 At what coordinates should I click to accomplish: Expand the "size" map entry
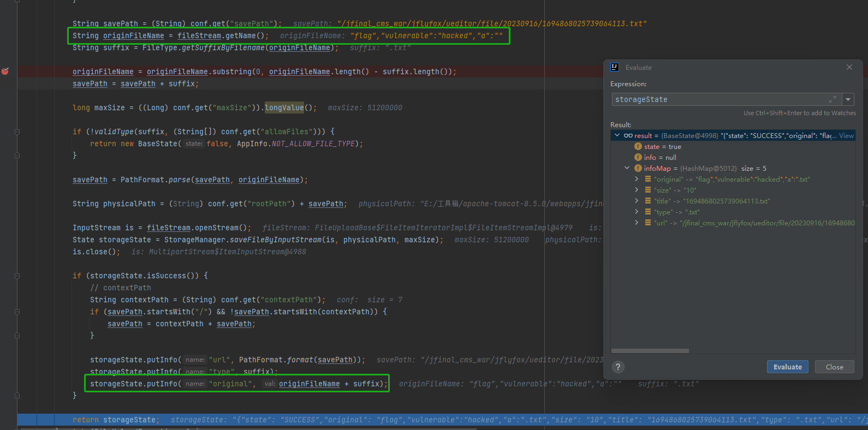(x=637, y=190)
